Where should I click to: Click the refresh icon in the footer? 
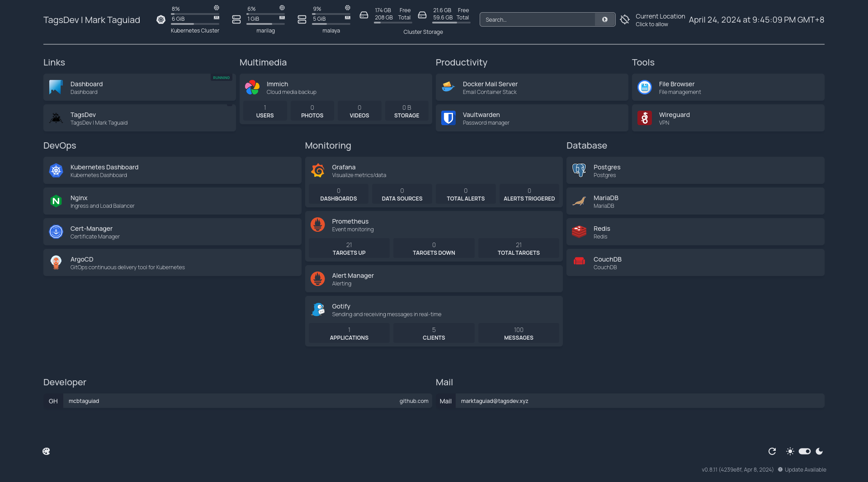click(x=772, y=451)
